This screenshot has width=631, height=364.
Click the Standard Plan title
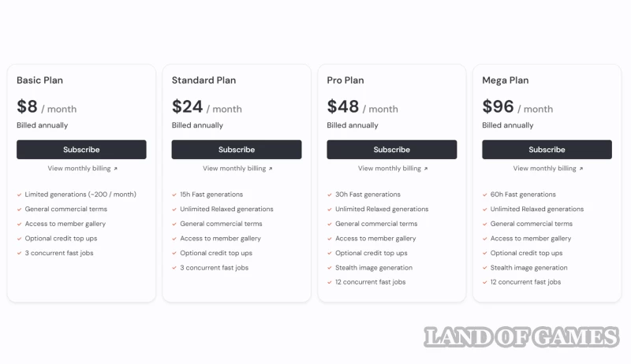(x=203, y=80)
